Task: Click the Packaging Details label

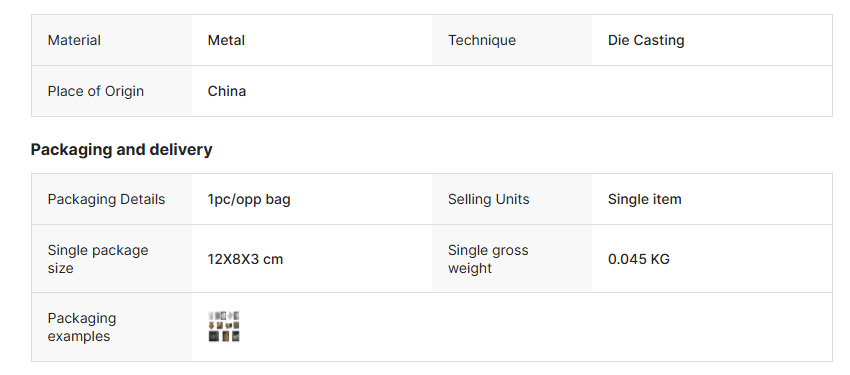Action: [x=106, y=199]
